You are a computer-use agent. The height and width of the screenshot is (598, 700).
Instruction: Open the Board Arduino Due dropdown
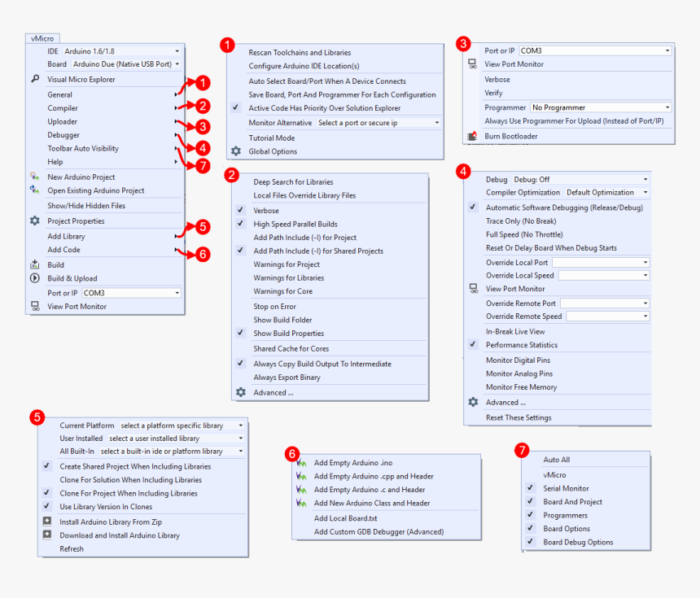coord(126,63)
